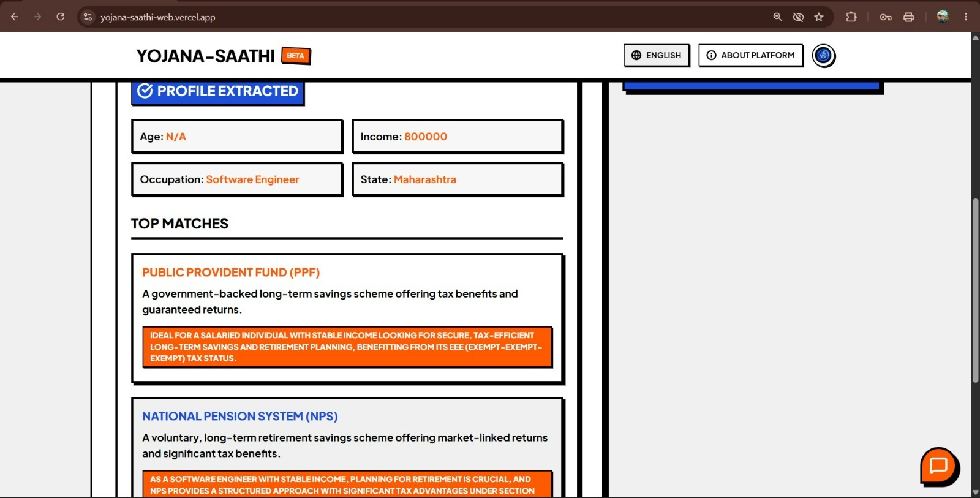Reload the yojana-saathi page
This screenshot has height=498, width=980.
pyautogui.click(x=60, y=17)
